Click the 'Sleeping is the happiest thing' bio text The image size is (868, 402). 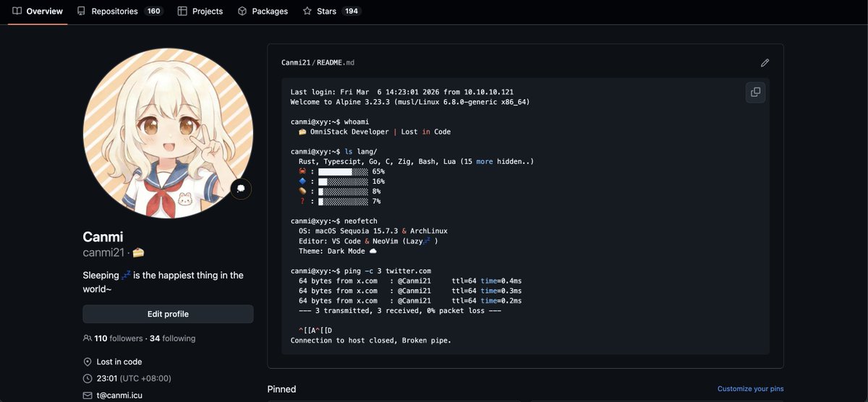(163, 282)
